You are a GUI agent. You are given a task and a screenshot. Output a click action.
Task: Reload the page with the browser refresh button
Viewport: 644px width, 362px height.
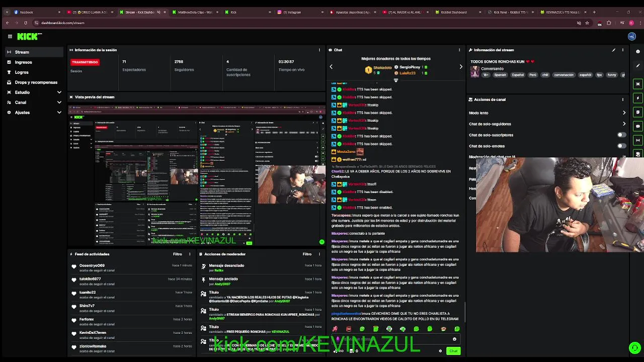click(x=25, y=23)
